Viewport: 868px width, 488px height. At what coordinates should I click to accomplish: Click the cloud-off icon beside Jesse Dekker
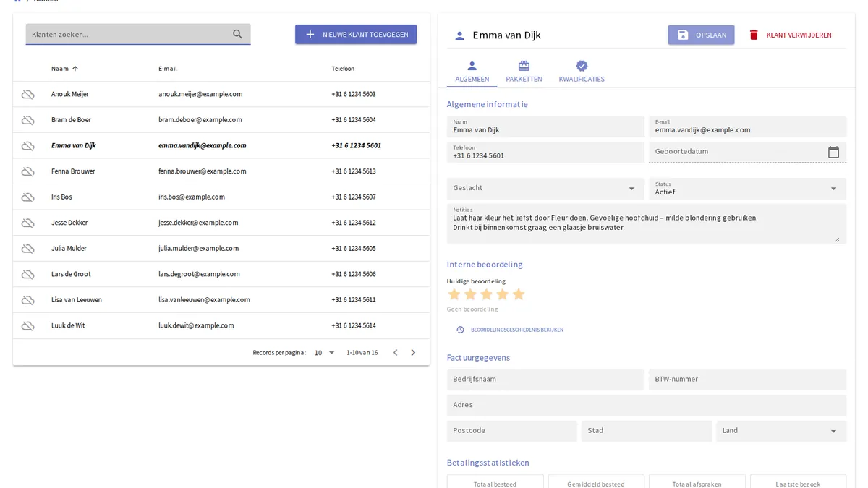[x=27, y=223]
